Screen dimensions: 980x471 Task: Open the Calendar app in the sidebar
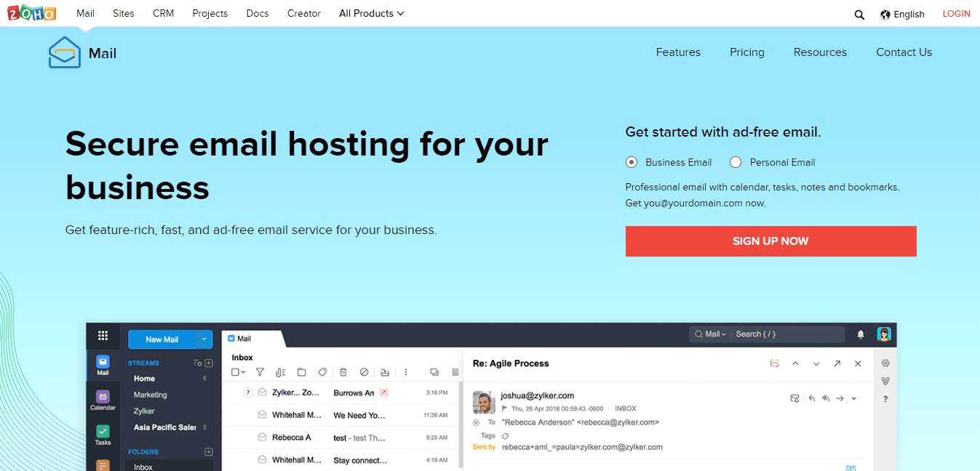(103, 400)
